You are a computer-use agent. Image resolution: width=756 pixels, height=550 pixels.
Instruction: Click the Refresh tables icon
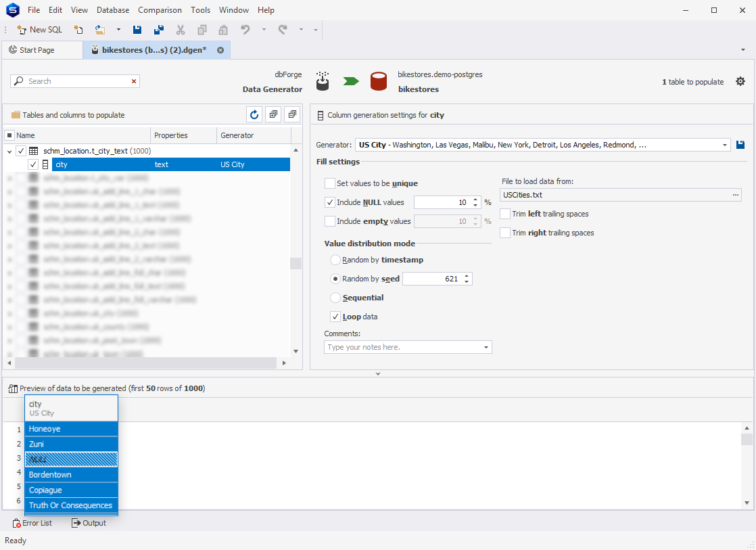(x=254, y=115)
